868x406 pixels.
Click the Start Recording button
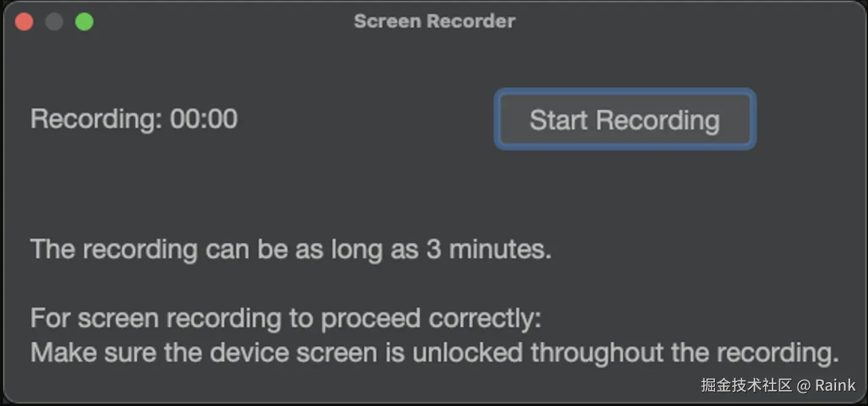coord(624,120)
